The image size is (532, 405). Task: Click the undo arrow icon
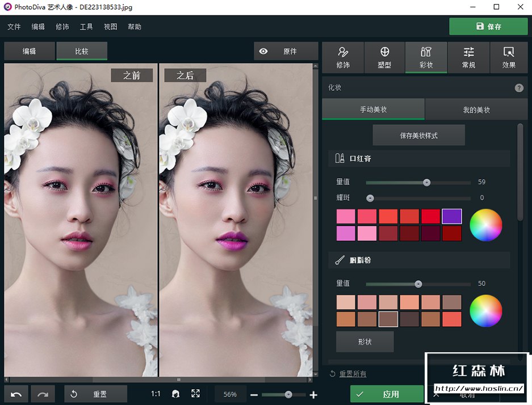tap(16, 394)
